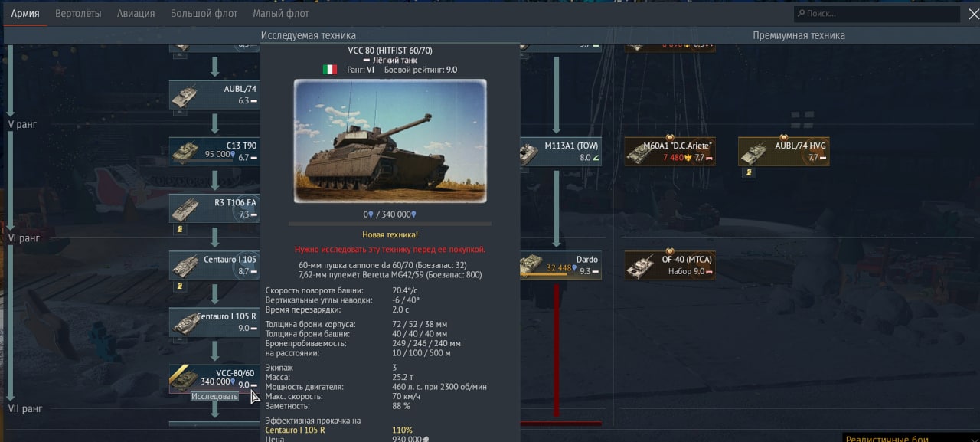Screen dimensions: 980x442
Task: Click yellow badge under Centauro I 105
Action: [180, 286]
